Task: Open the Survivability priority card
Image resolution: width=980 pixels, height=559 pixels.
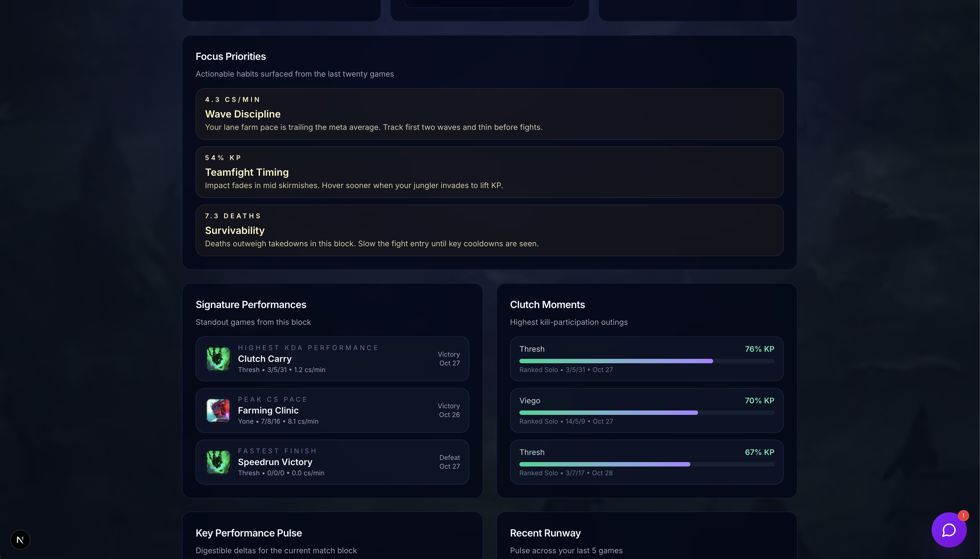Action: 489,230
